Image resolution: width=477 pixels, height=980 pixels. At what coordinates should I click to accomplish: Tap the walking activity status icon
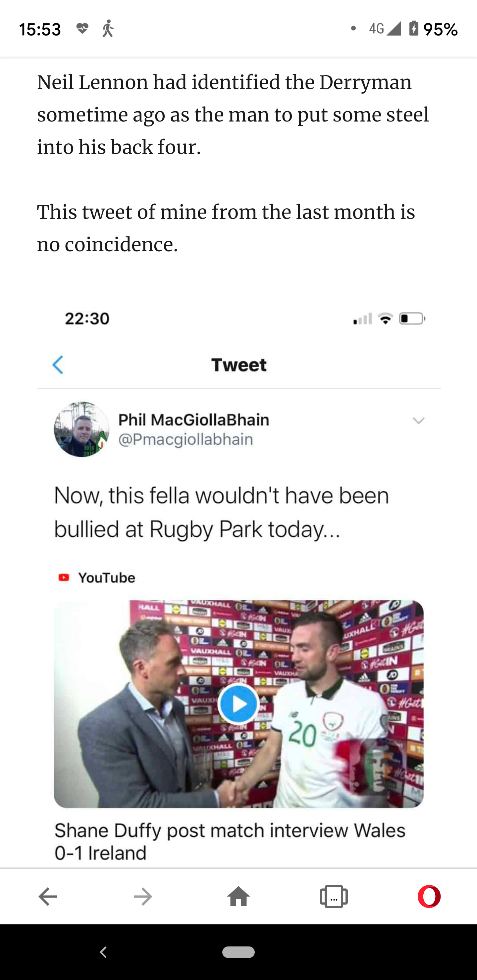[x=108, y=29]
